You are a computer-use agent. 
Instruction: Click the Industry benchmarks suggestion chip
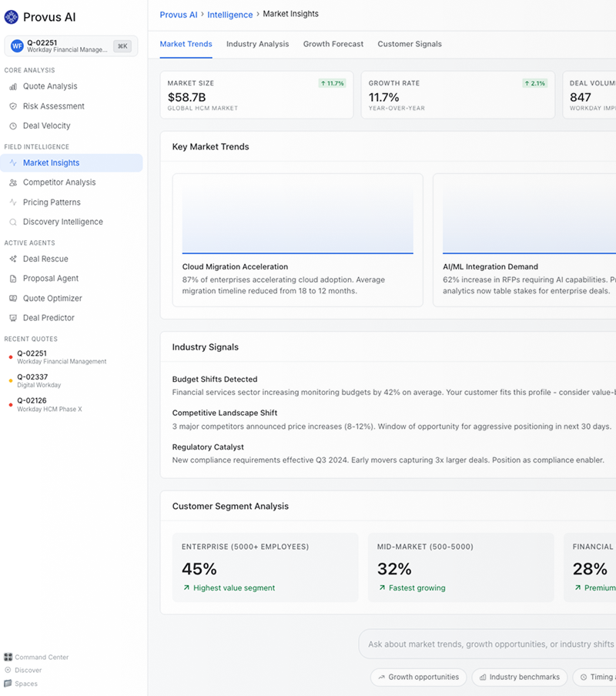(519, 678)
